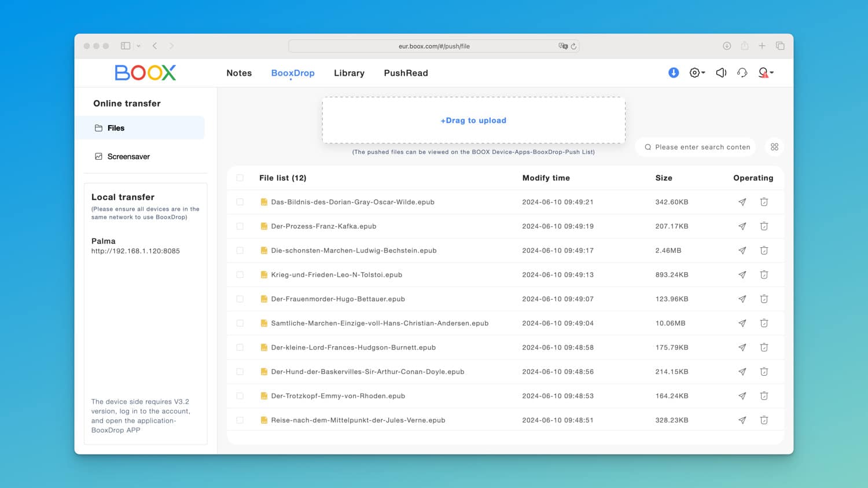Expand the browser sidebar options chevron
This screenshot has height=488, width=868.
pos(138,46)
